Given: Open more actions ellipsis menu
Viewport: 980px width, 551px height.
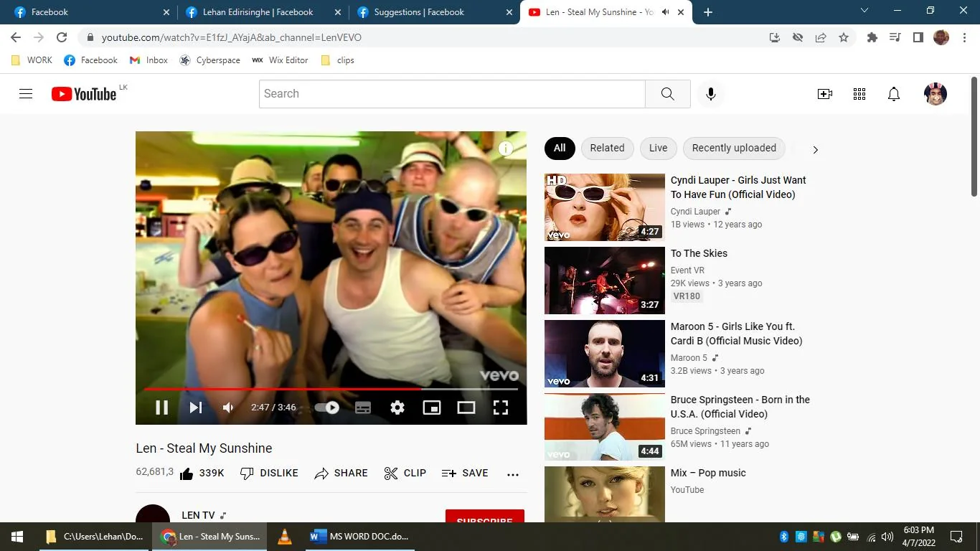Looking at the screenshot, I should click(x=513, y=474).
